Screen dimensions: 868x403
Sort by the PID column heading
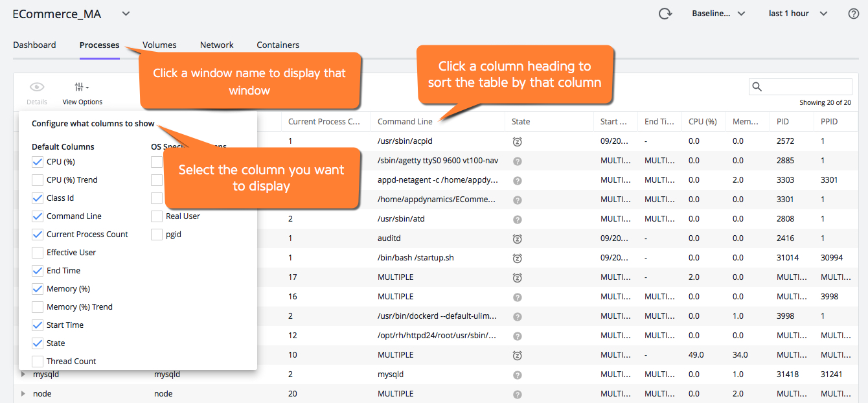tap(782, 122)
